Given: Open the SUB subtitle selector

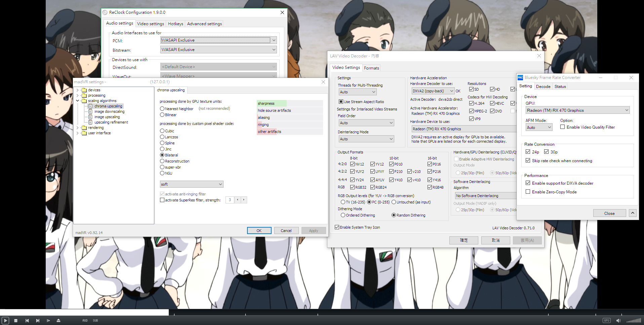Looking at the screenshot, I should 95,321.
